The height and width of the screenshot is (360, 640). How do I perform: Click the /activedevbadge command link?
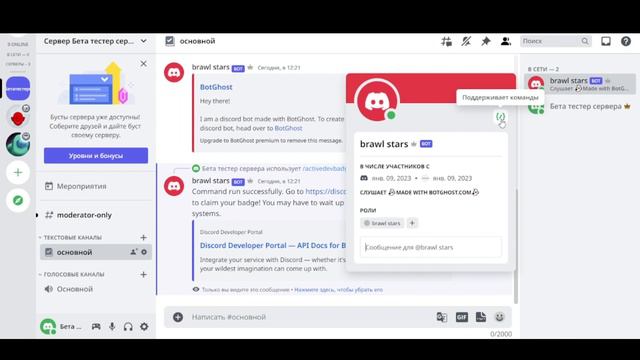[324, 169]
